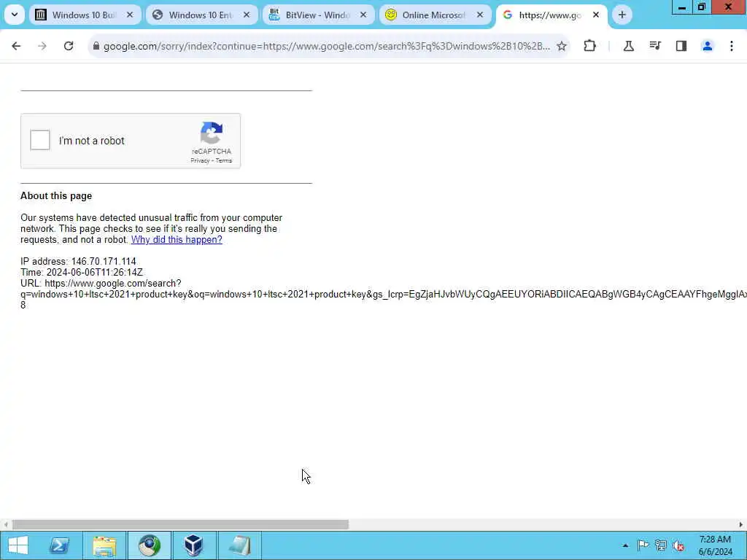Click the address bar URL
The image size is (747, 560).
(x=326, y=46)
